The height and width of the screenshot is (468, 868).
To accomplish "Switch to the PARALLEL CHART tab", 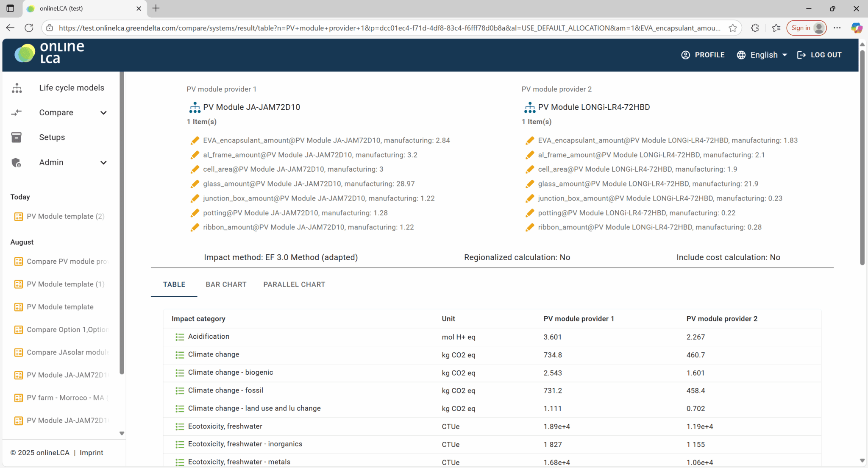I will coord(294,284).
